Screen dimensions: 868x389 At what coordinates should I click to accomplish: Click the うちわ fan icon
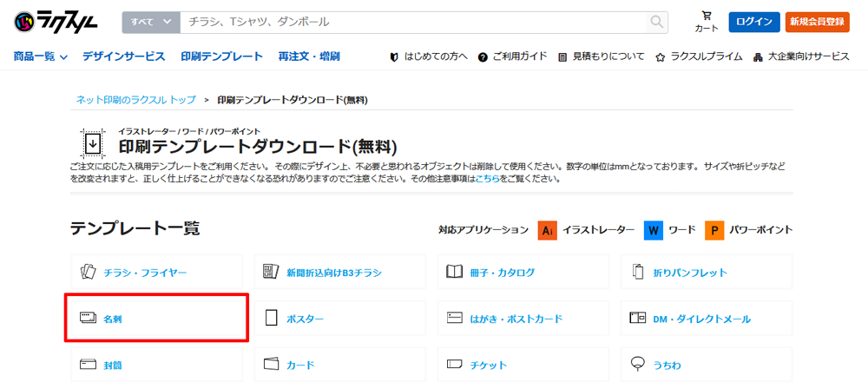pyautogui.click(x=638, y=365)
